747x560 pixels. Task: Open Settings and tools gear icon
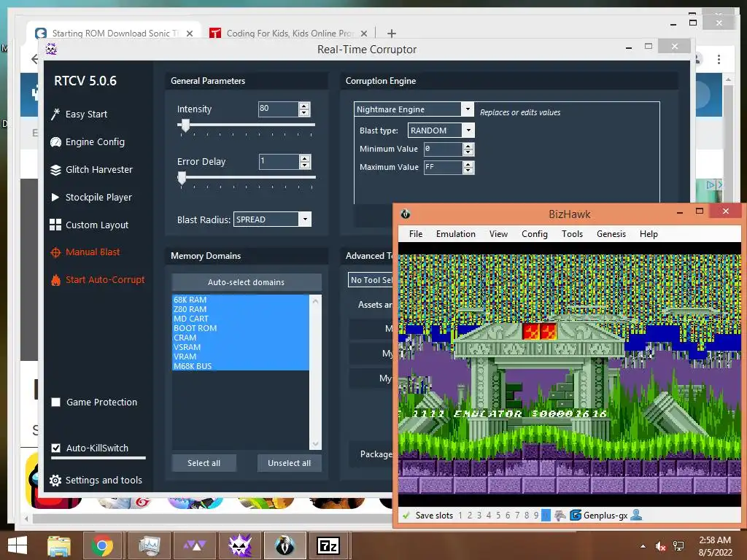[55, 481]
